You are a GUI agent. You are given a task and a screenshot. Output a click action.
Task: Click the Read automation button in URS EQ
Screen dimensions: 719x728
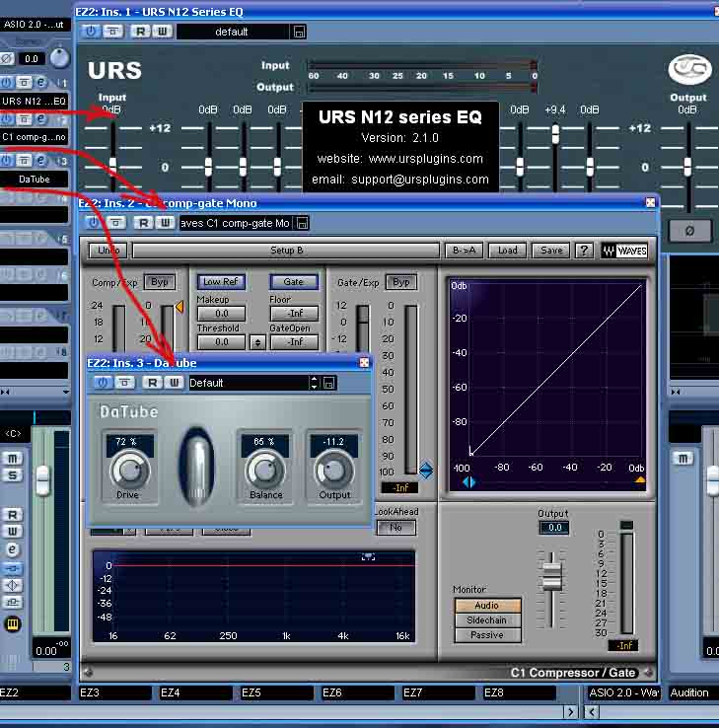point(140,32)
